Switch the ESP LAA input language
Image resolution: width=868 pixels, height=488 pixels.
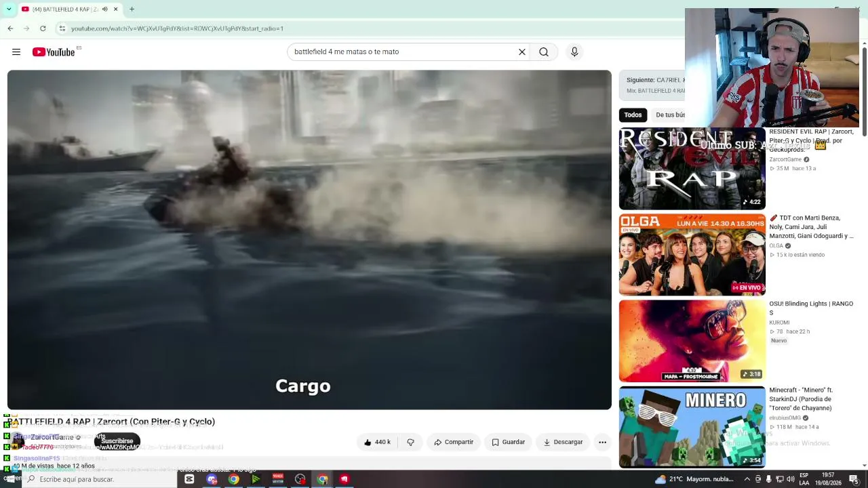coord(804,479)
